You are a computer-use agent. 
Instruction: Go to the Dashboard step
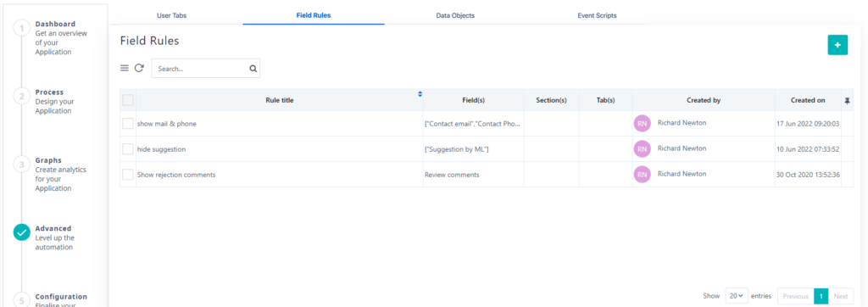(55, 24)
